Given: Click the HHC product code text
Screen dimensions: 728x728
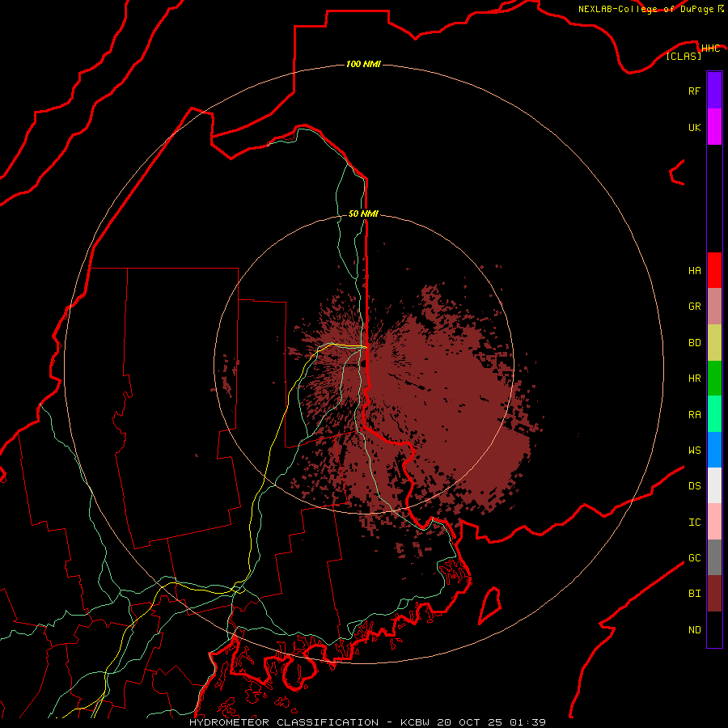Looking at the screenshot, I should click(x=710, y=49).
